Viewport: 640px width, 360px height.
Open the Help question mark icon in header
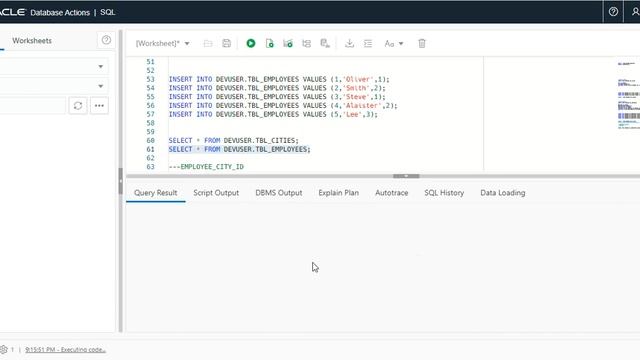click(613, 12)
